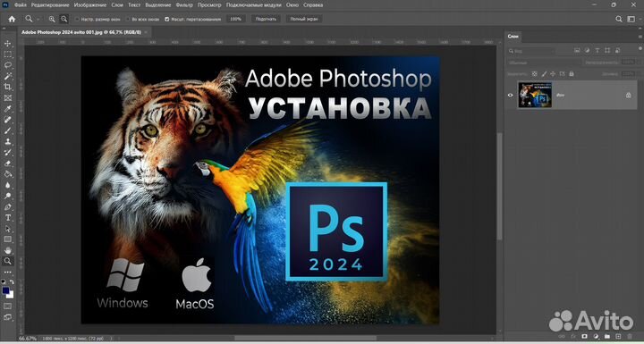Click the Полный экран button

304,19
